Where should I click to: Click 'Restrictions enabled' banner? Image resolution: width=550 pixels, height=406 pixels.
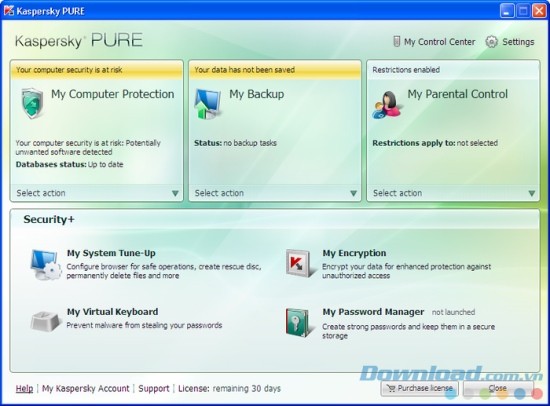point(453,70)
